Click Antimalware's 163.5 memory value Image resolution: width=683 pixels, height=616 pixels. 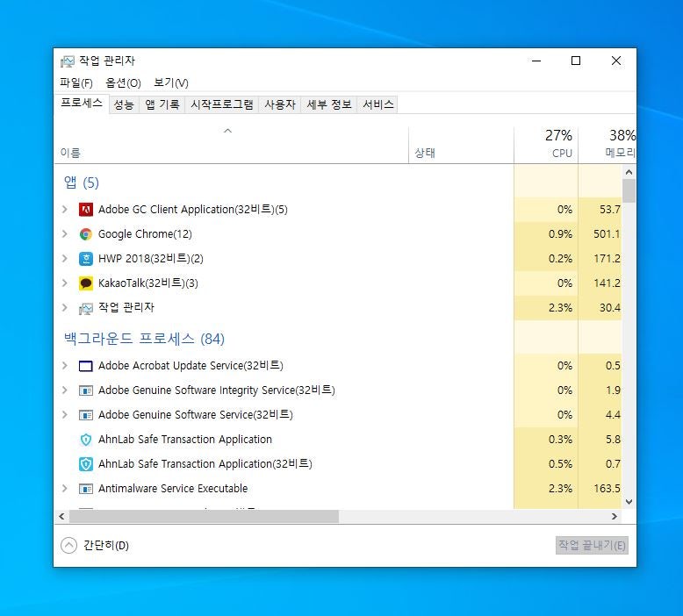607,489
